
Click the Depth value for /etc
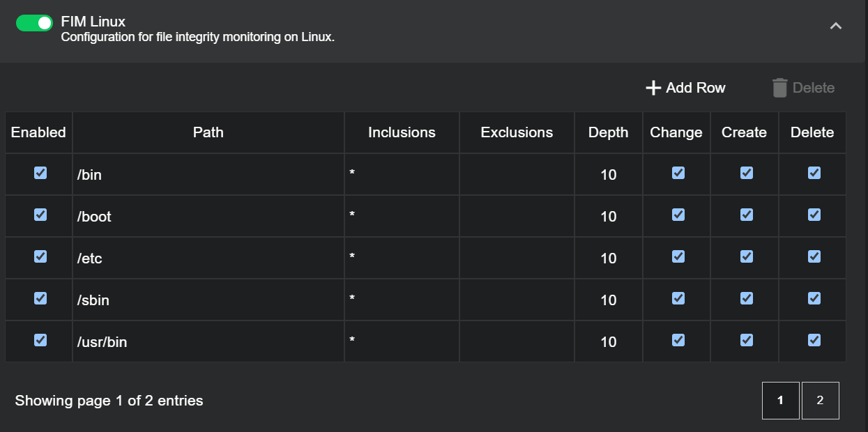tap(608, 259)
